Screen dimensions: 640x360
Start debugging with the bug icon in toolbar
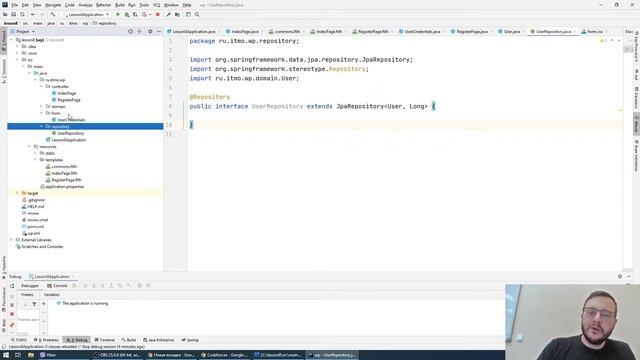127,14
